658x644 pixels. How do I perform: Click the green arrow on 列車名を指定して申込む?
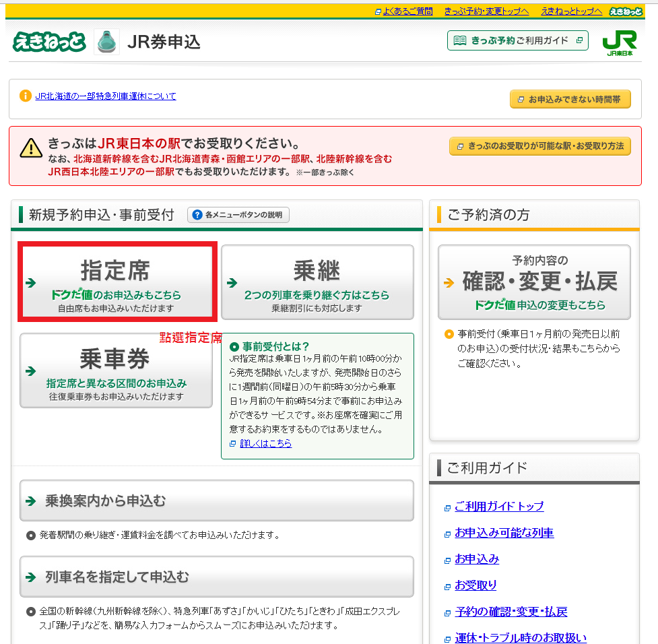pyautogui.click(x=30, y=577)
